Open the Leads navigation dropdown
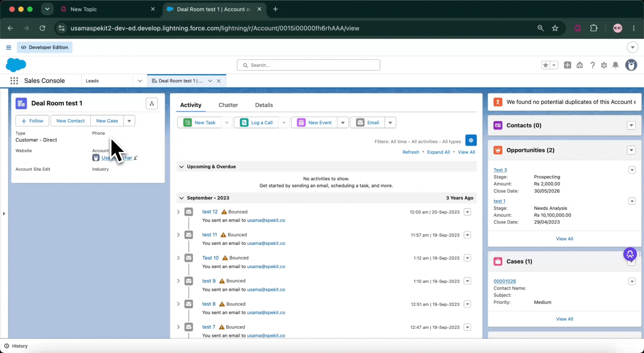This screenshot has height=353, width=644. click(140, 81)
